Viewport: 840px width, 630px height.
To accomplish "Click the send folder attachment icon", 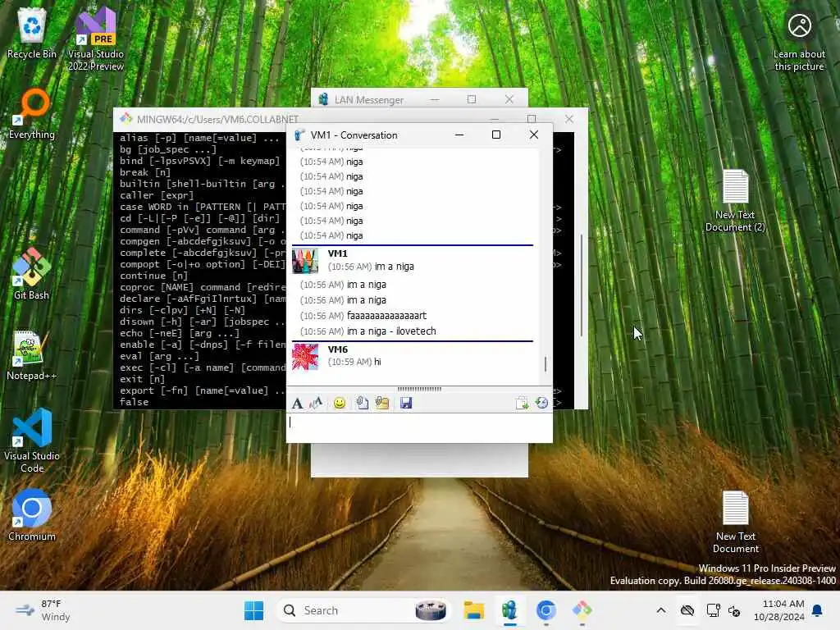I will tap(382, 403).
